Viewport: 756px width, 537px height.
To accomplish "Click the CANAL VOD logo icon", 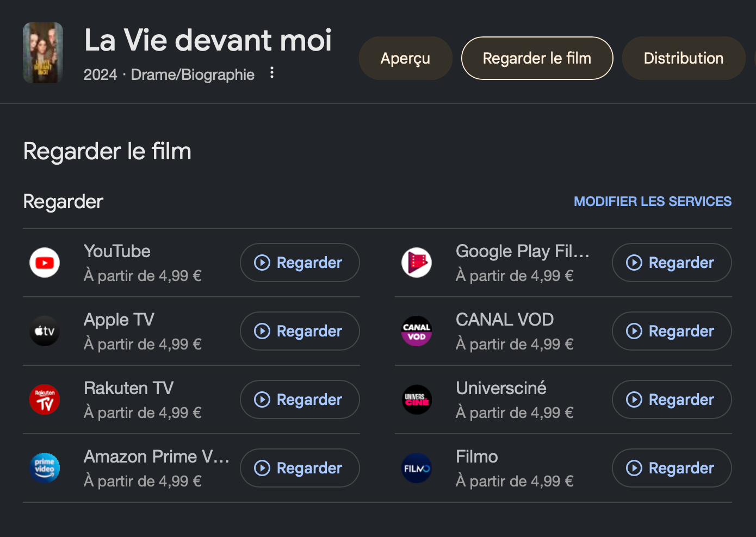I will tap(417, 331).
